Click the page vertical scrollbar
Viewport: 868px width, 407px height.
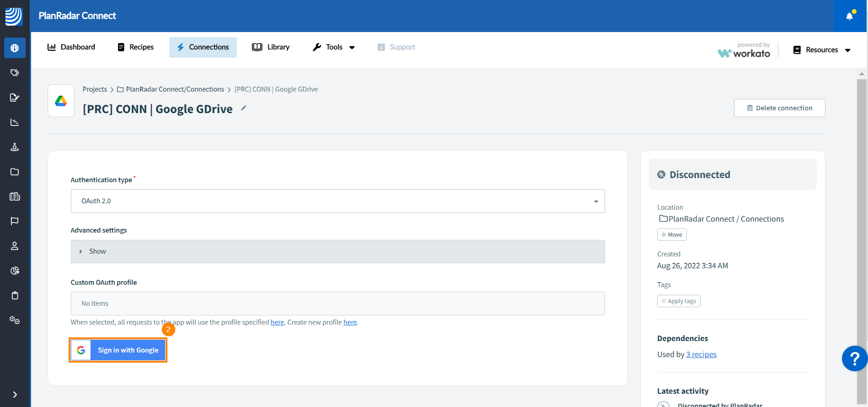tap(862, 242)
